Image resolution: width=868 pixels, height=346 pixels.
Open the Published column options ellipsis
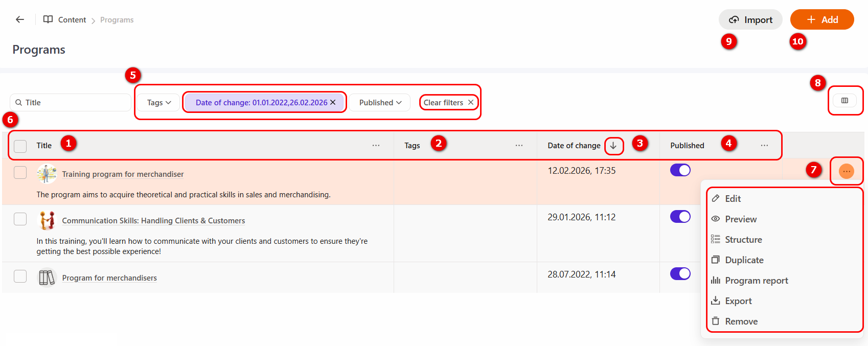[x=764, y=146]
